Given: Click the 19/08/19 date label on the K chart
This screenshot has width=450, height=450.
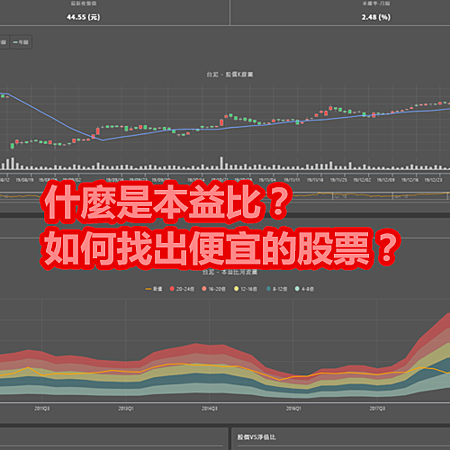Looking at the screenshot, I should (25, 180).
